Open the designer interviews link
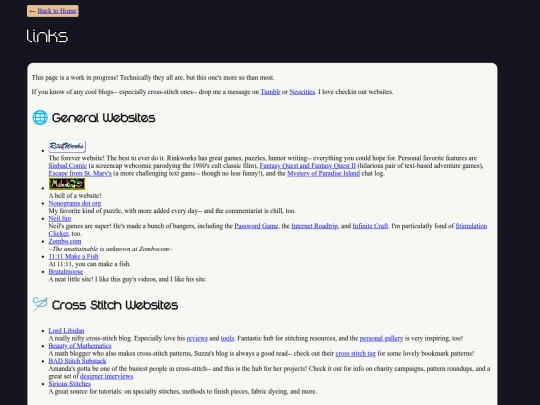 (x=106, y=376)
